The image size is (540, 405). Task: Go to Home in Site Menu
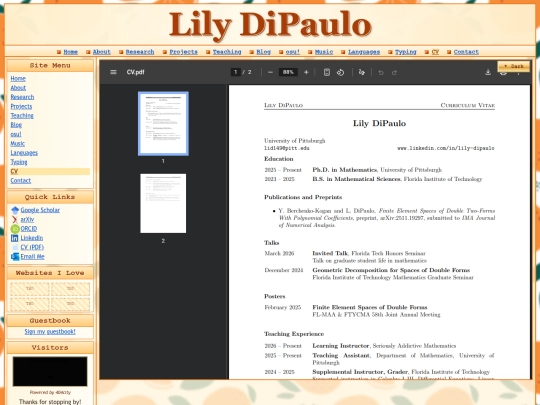(x=18, y=79)
